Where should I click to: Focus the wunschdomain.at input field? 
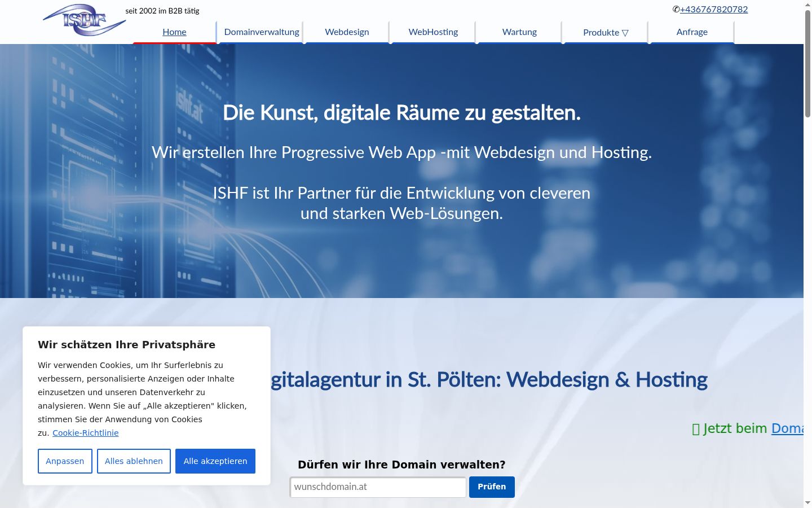(x=378, y=487)
